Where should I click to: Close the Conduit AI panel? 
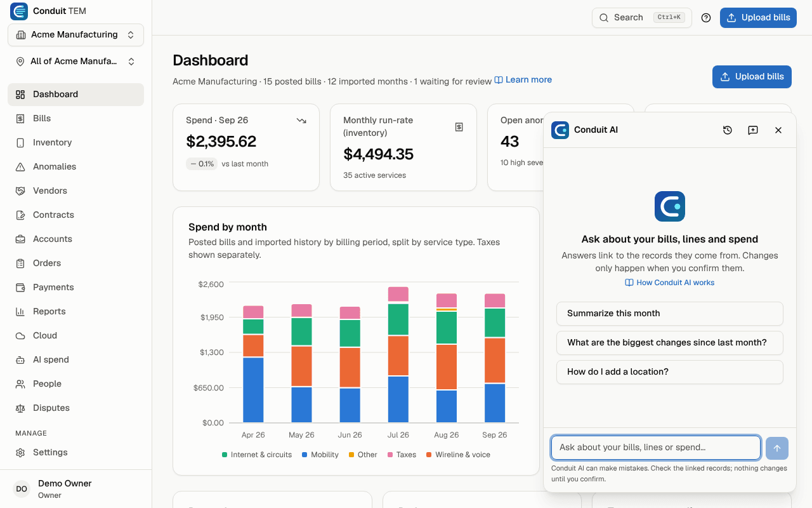pos(778,130)
